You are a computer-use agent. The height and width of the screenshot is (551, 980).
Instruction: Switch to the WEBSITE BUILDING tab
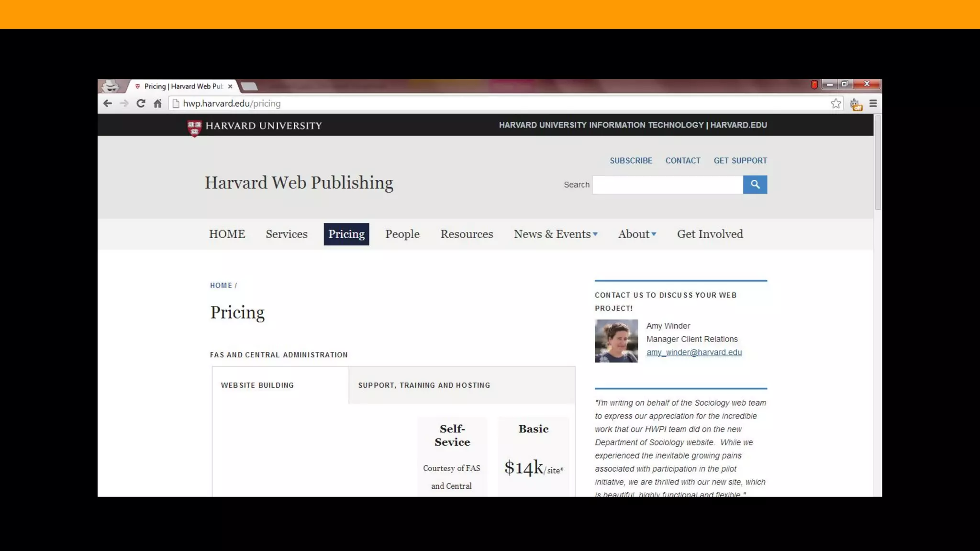[280, 386]
